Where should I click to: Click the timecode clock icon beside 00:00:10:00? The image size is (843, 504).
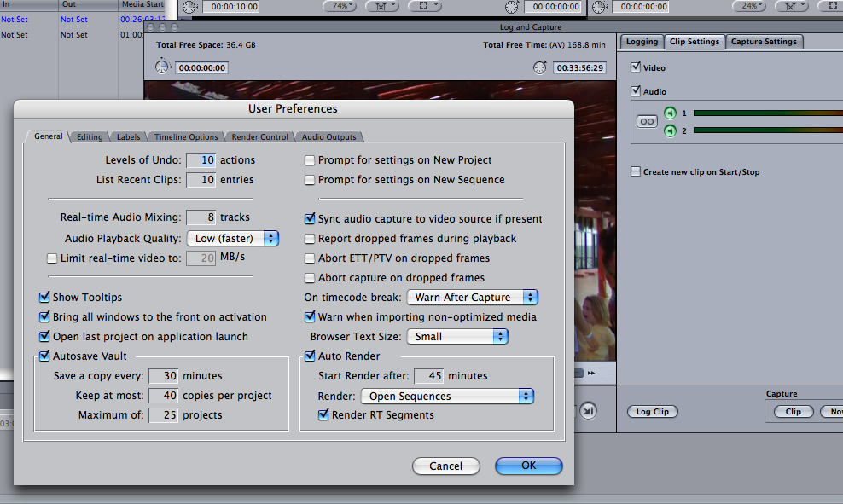click(189, 7)
